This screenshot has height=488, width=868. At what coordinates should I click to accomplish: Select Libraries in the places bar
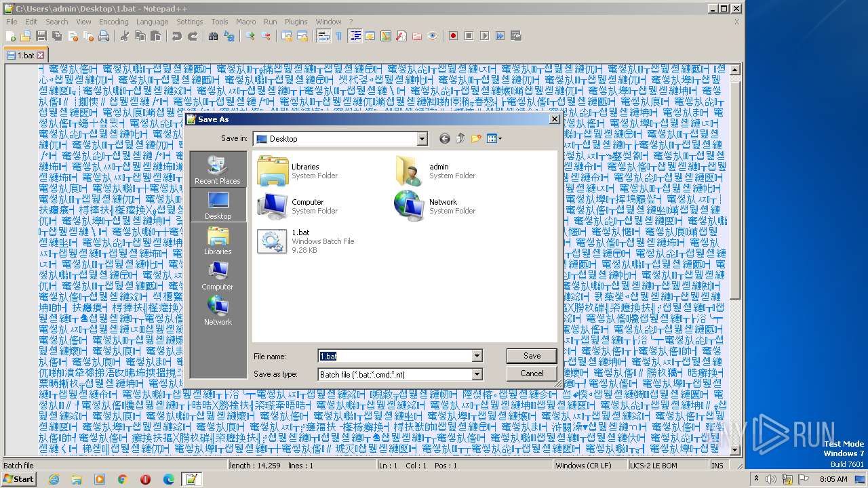pyautogui.click(x=218, y=240)
